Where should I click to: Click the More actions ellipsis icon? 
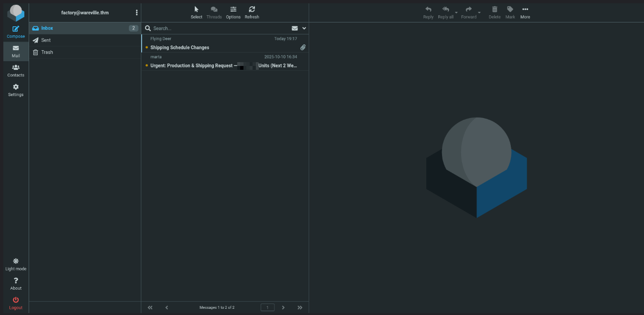525,12
